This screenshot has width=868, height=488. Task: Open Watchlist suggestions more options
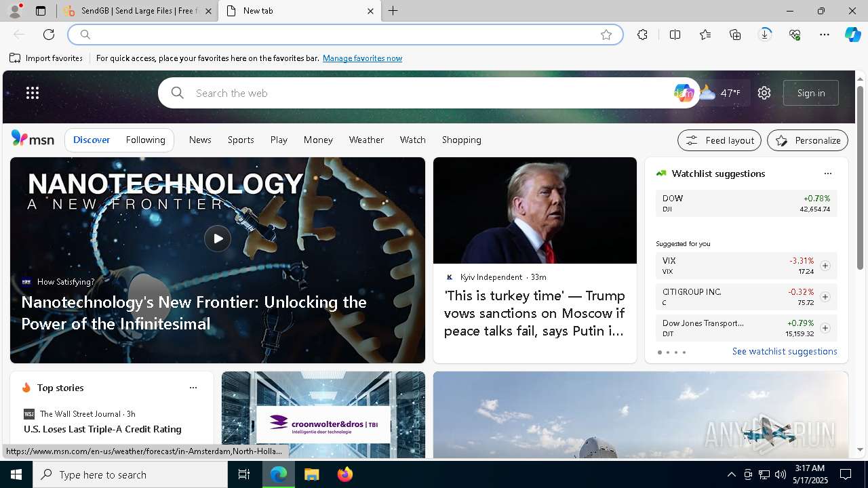[827, 174]
